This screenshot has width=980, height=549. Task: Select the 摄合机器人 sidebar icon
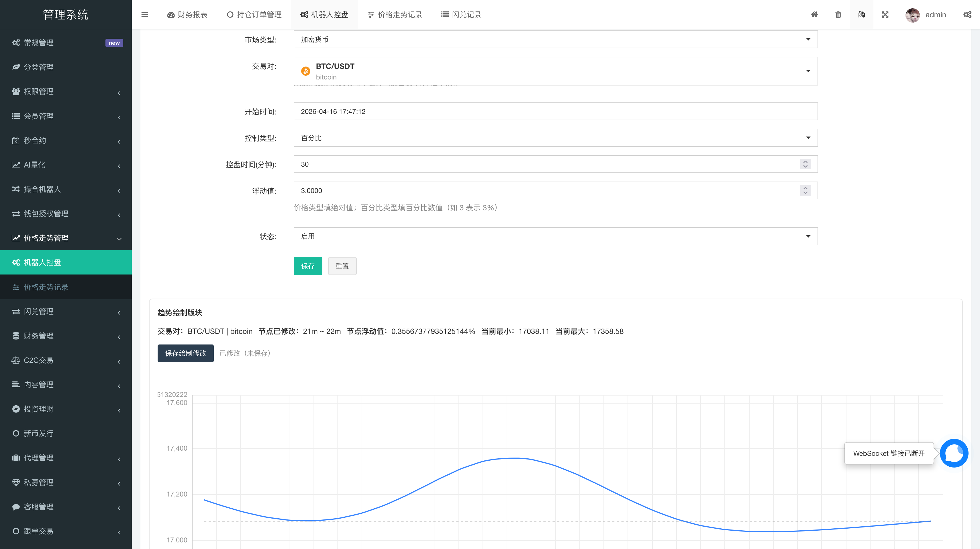[x=15, y=189]
